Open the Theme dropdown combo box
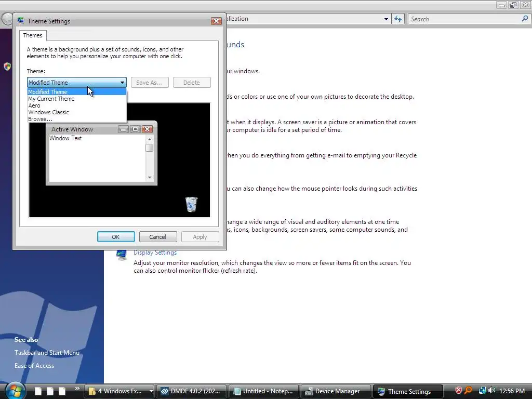Screen dimensions: 532x399 click(x=77, y=83)
